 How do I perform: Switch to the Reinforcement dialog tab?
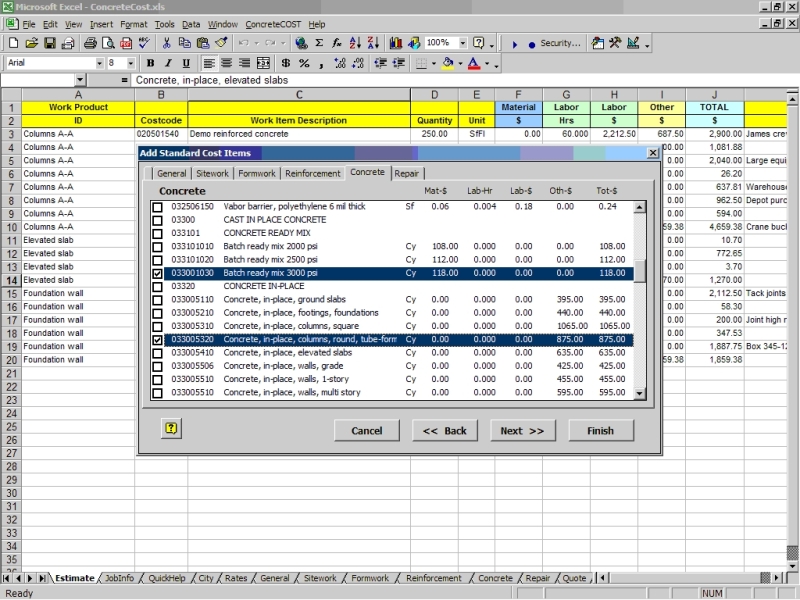point(313,172)
